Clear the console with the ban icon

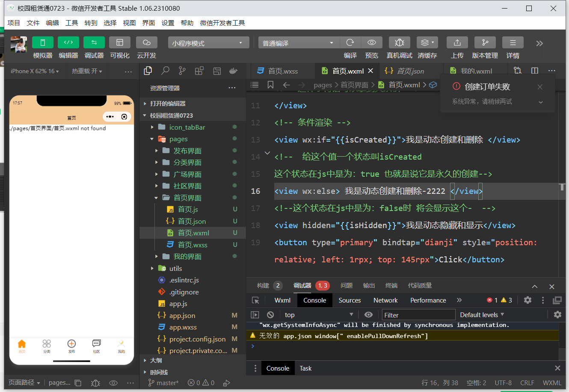coord(270,315)
